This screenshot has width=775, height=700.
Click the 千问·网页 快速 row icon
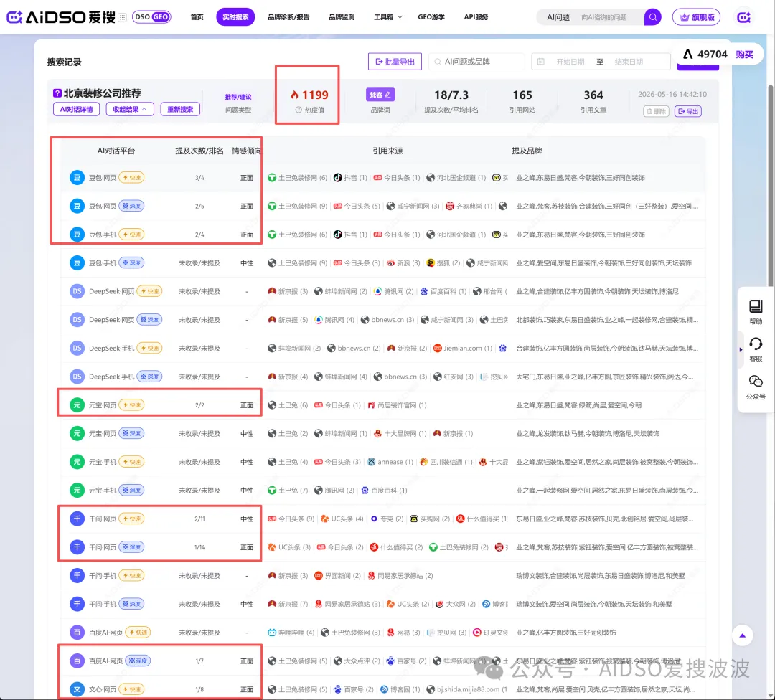[77, 519]
